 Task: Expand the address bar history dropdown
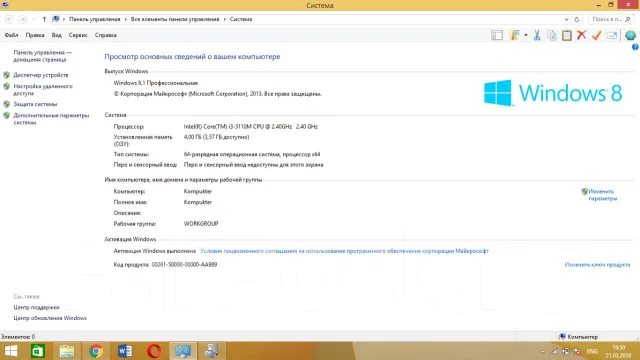tap(567, 19)
